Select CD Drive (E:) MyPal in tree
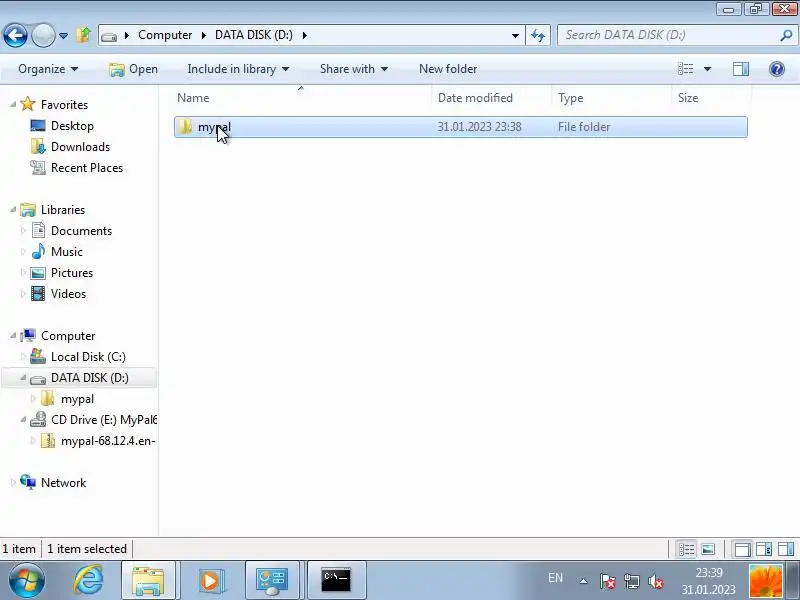This screenshot has height=600, width=800. pos(104,420)
